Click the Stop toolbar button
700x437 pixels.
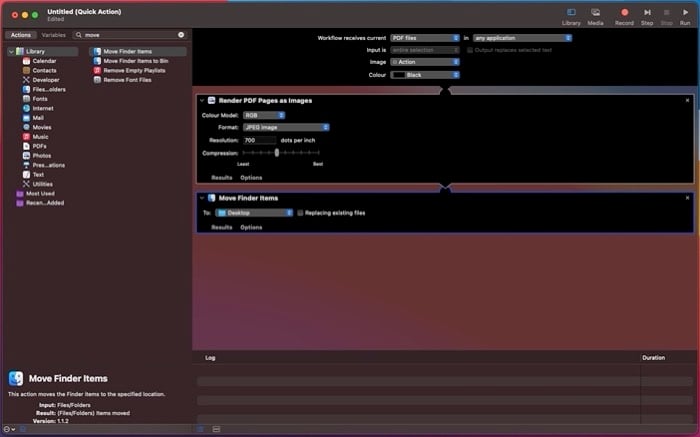click(667, 17)
